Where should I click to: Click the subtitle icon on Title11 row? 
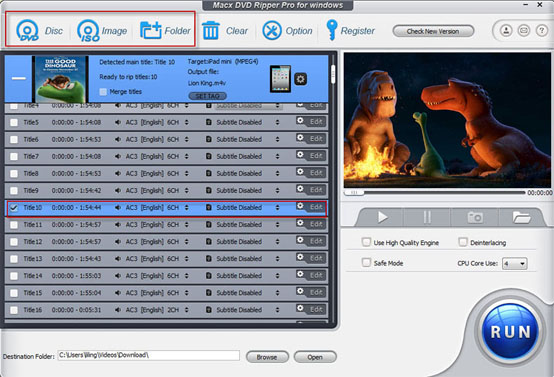point(209,224)
